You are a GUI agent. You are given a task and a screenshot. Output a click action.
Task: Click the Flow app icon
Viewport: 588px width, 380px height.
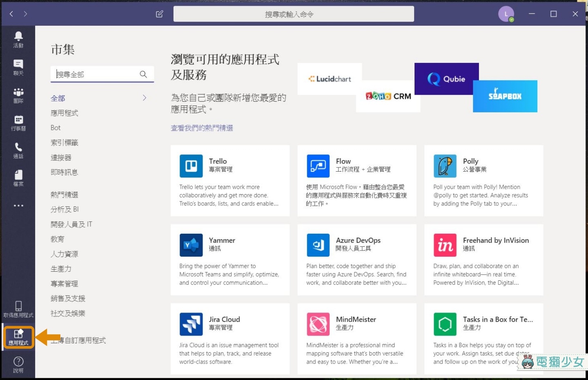pos(318,166)
